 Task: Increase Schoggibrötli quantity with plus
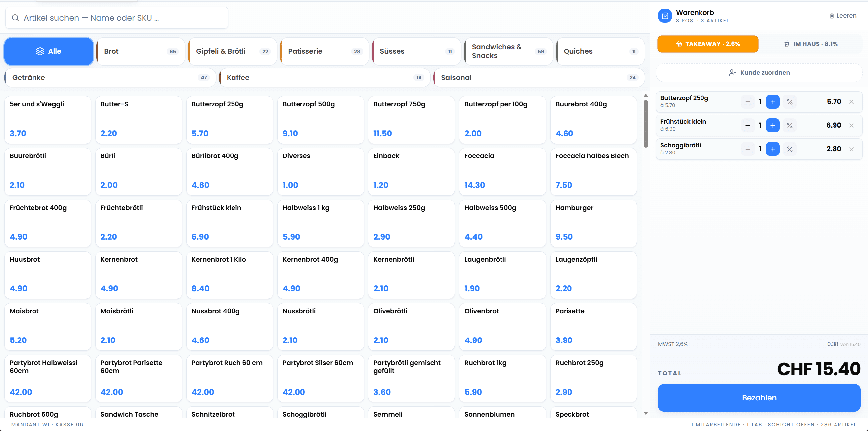pos(772,149)
